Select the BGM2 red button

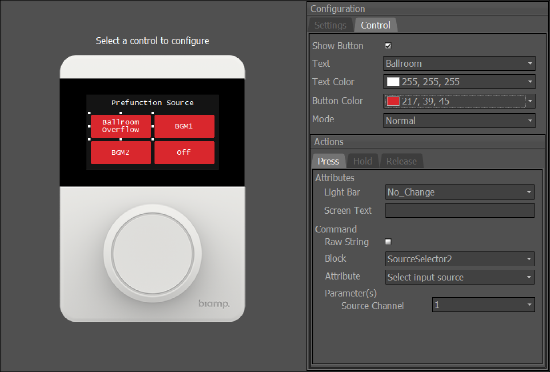tap(121, 153)
